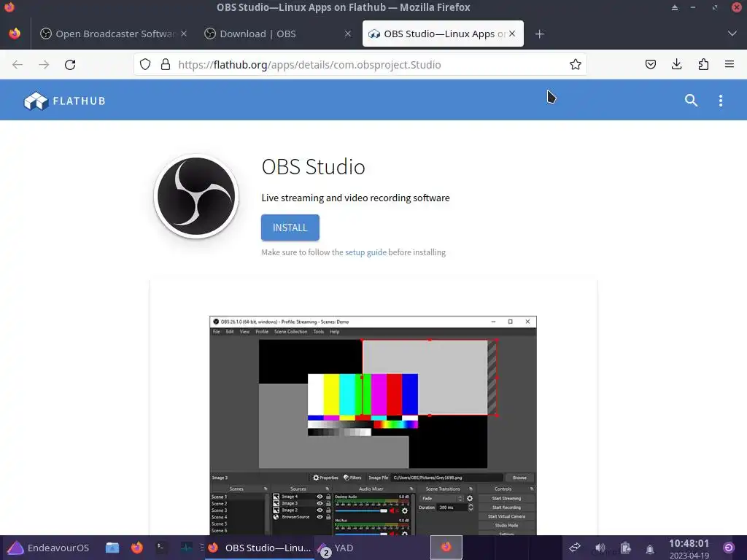Open the setup guide link
Viewport: 747px width, 560px height.
(366, 252)
